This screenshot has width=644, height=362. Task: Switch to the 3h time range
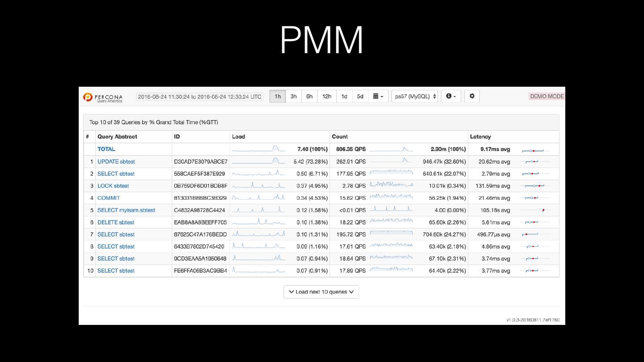tap(293, 96)
